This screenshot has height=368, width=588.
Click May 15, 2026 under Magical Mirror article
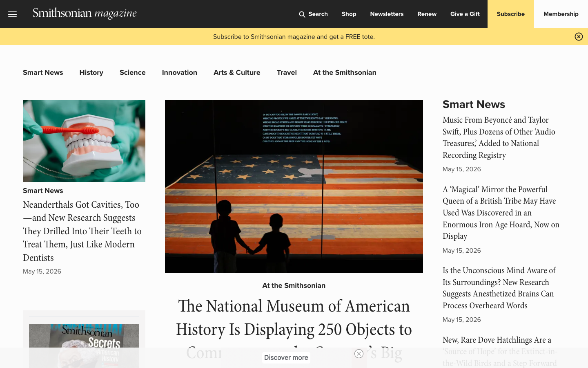coord(462,251)
